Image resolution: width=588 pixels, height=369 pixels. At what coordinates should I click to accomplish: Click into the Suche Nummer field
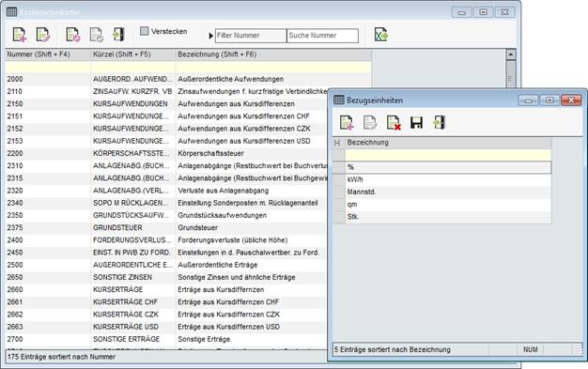[322, 36]
